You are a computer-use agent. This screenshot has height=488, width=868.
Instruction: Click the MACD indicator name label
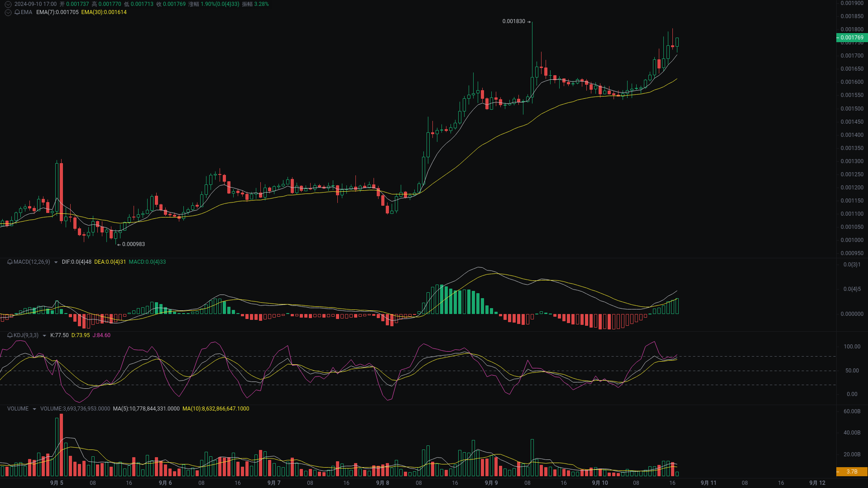coord(32,262)
